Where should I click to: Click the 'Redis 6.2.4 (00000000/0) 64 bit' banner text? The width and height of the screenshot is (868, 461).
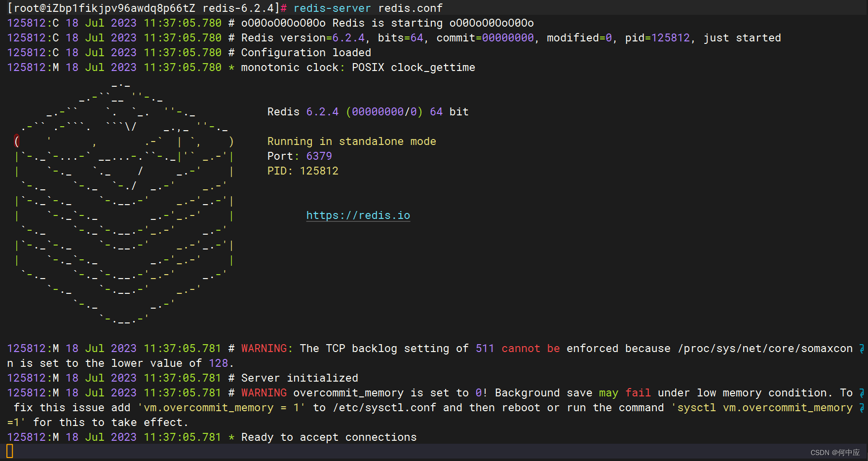tap(368, 112)
